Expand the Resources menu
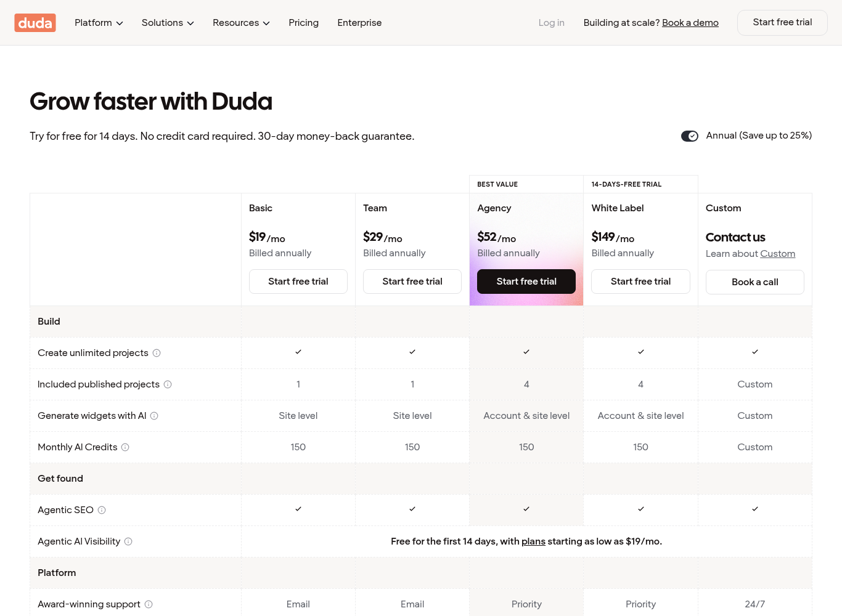 coord(241,23)
